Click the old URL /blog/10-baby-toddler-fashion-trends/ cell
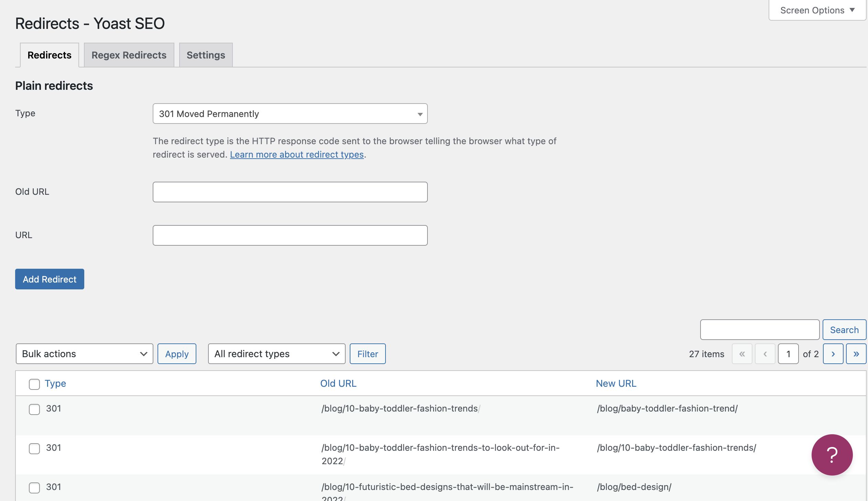868x501 pixels. tap(401, 408)
